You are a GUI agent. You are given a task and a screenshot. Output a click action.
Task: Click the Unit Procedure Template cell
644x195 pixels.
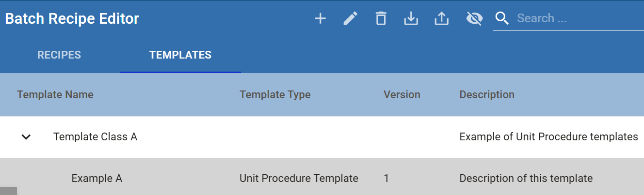pos(299,178)
